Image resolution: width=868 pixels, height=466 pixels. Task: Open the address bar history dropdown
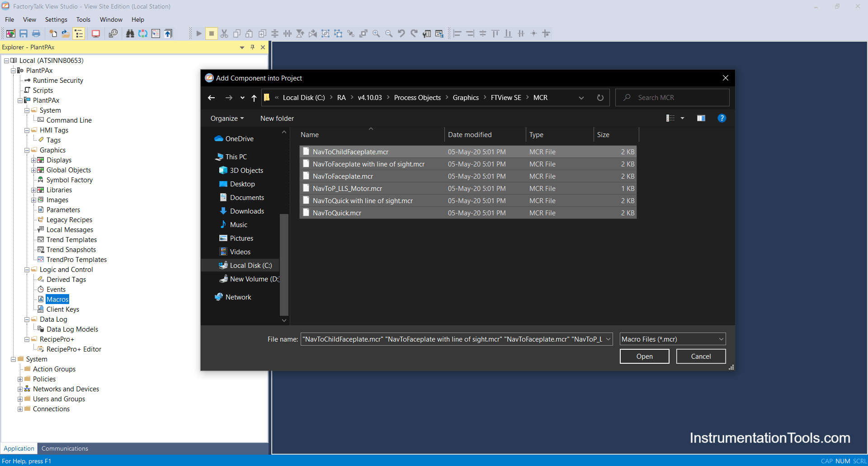pyautogui.click(x=581, y=98)
